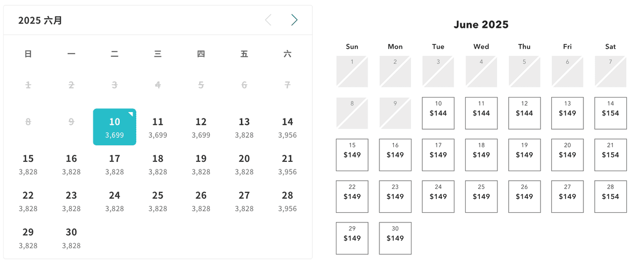The width and height of the screenshot is (644, 267).
Task: Pick date 15 priced 3,828
Action: [28, 164]
